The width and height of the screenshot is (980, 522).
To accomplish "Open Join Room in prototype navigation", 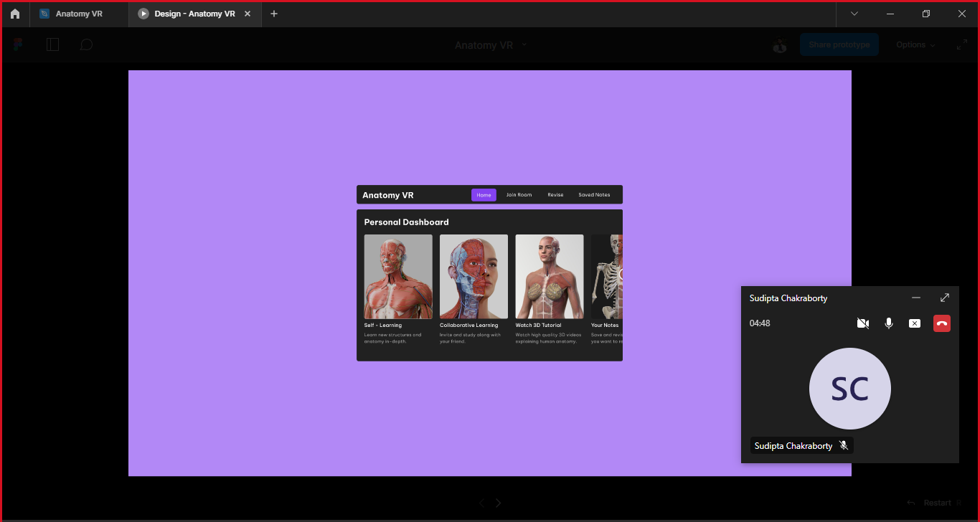I will pos(519,195).
